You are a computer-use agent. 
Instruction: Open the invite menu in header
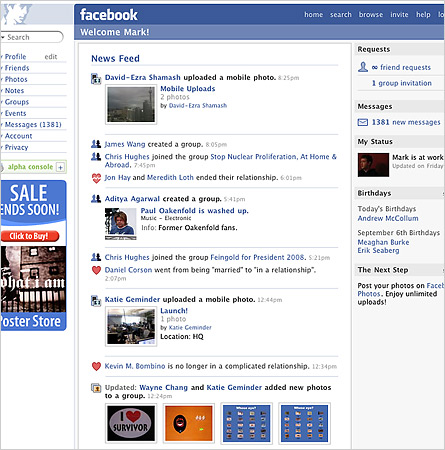click(x=399, y=15)
